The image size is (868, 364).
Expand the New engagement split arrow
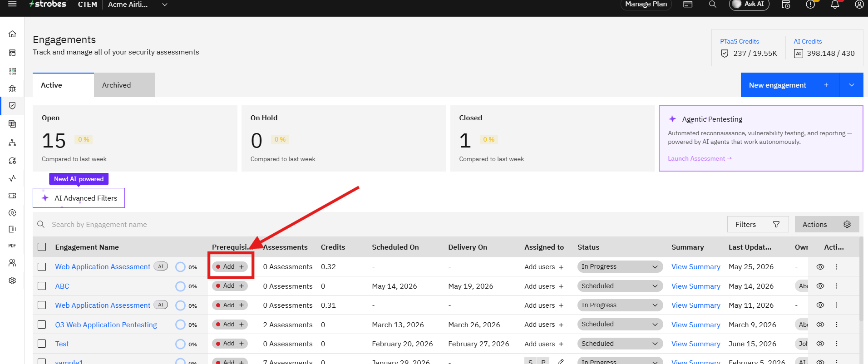tap(851, 85)
